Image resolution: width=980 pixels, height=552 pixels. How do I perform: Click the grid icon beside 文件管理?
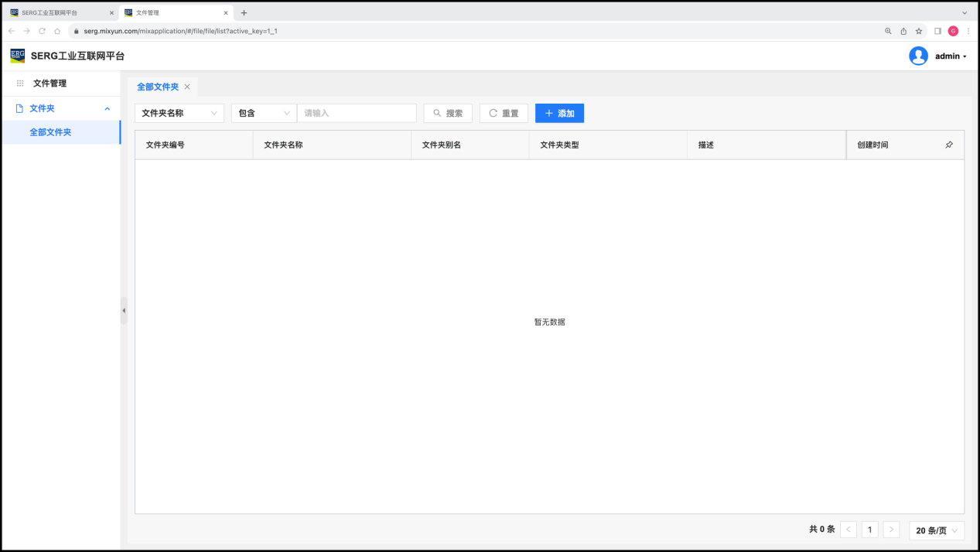point(20,83)
